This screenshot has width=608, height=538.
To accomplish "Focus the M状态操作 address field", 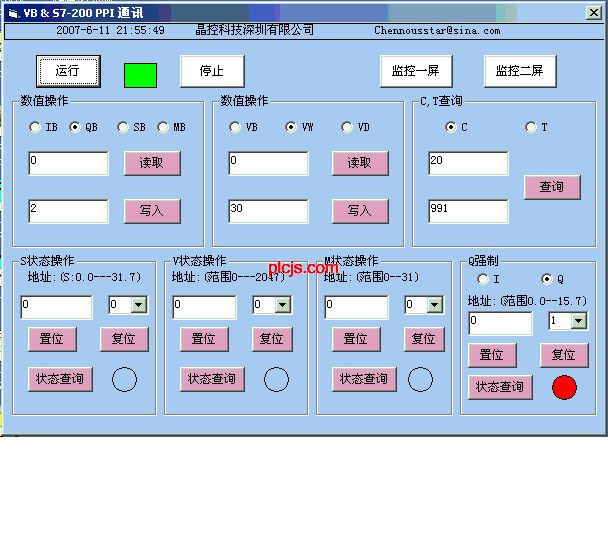I will coord(356,307).
